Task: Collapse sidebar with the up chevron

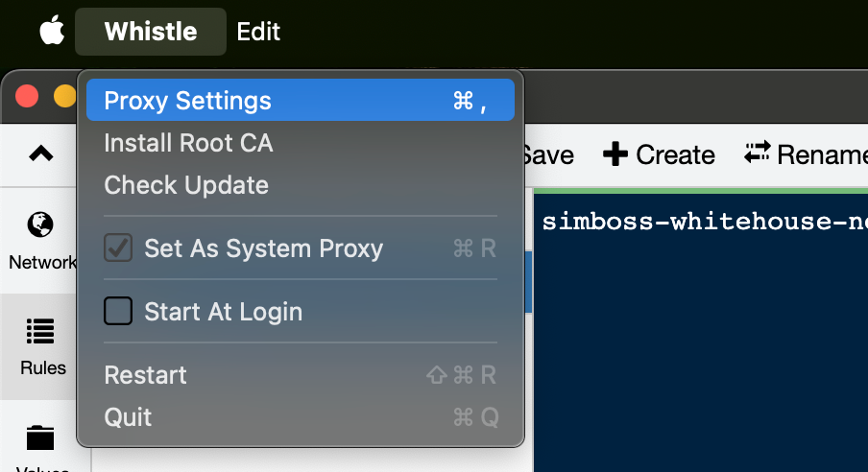Action: [x=40, y=153]
